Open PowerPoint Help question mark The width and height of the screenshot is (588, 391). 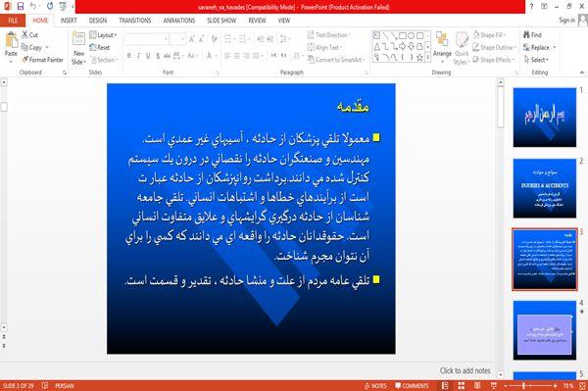click(x=531, y=7)
